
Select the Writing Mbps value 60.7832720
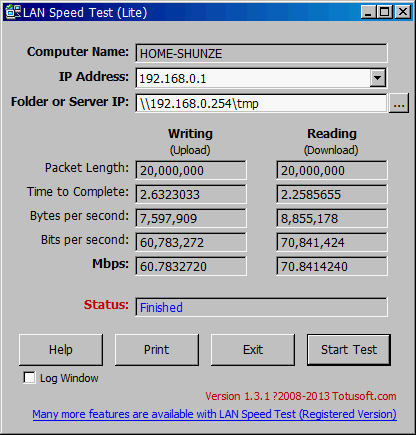point(191,266)
